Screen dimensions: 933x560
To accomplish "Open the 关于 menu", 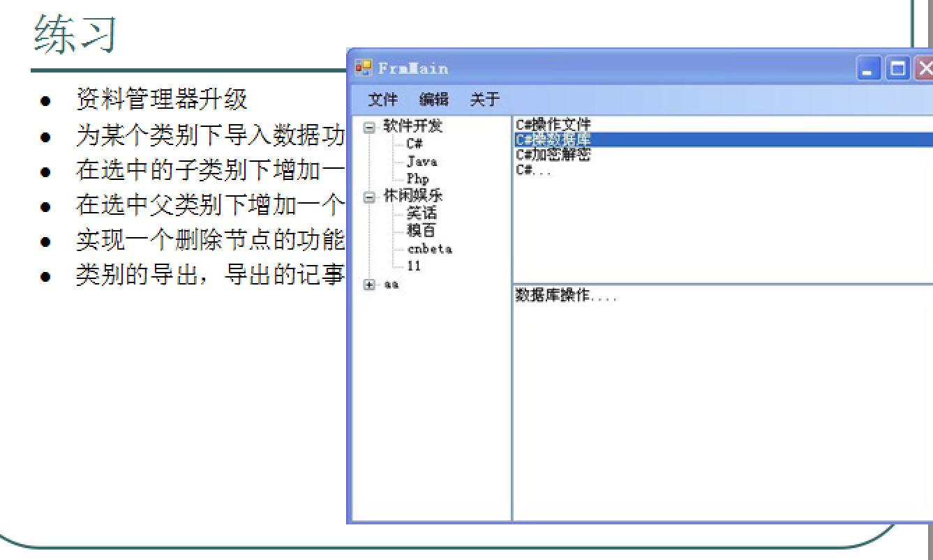I will coord(484,100).
